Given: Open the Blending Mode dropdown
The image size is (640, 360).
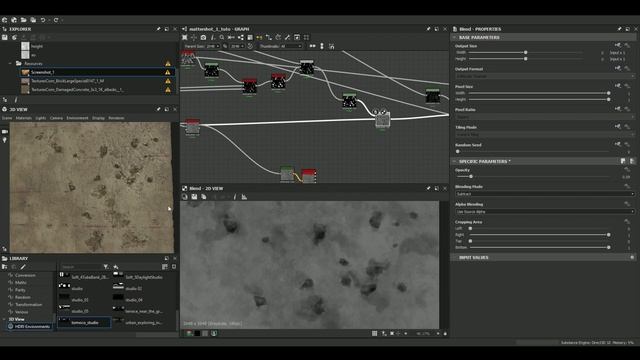Looking at the screenshot, I should (x=545, y=194).
